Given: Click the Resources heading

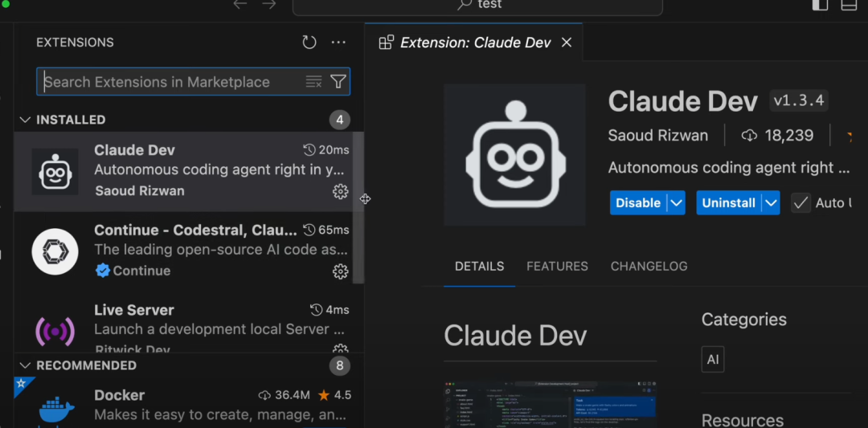Looking at the screenshot, I should tap(743, 420).
